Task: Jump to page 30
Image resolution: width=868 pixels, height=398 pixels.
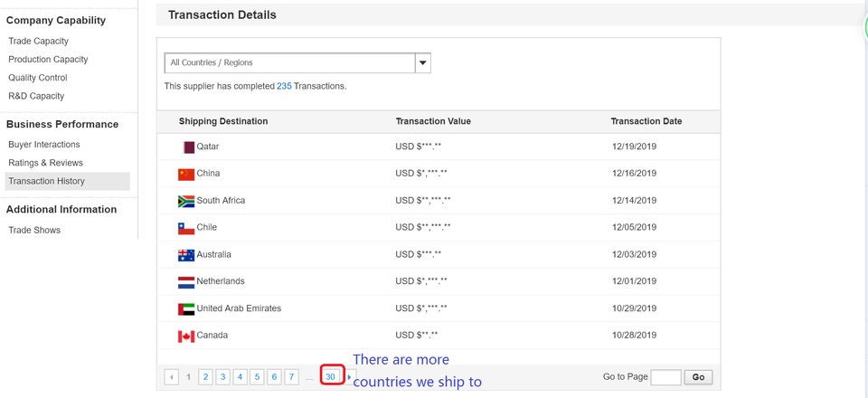Action: [331, 377]
